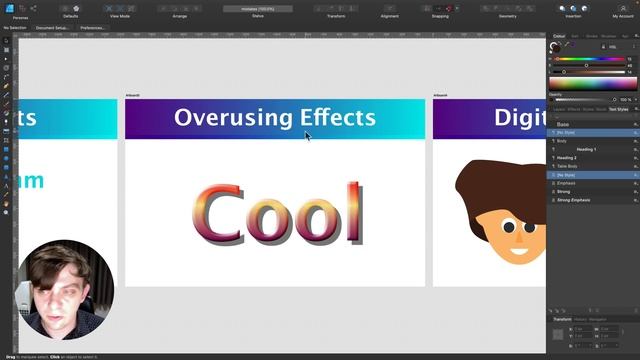Click the third View Mode icon
Viewport: 640px width, 360px height.
pyautogui.click(x=131, y=8)
